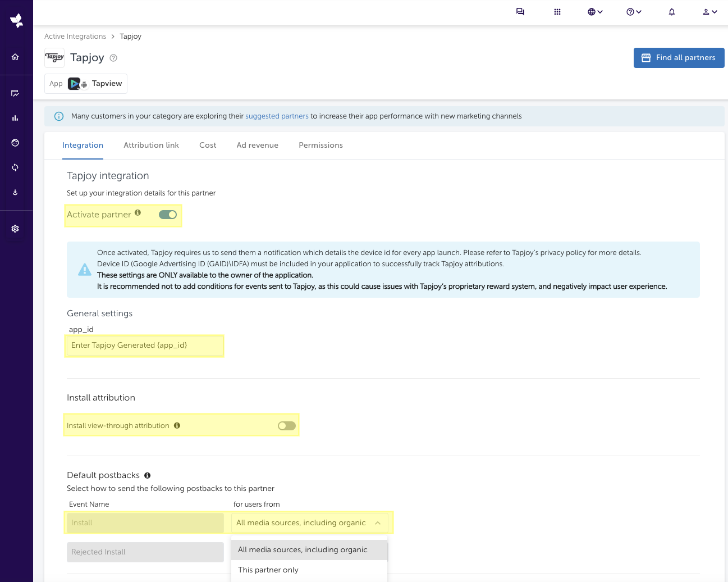Click the Tapjoy app_id input field
728x582 pixels.
[144, 345]
